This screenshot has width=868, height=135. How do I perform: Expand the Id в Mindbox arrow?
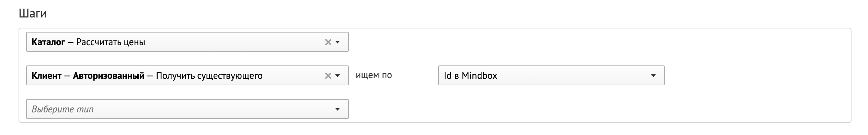tap(653, 76)
